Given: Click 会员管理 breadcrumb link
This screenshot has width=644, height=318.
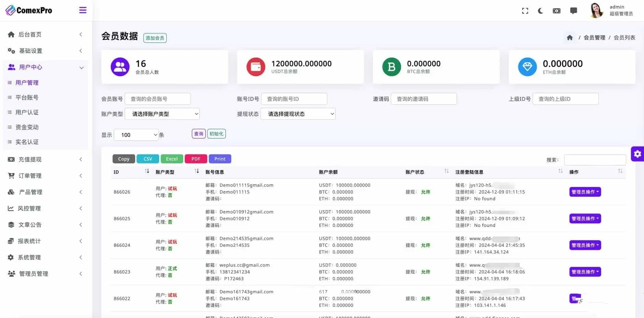Looking at the screenshot, I should 595,38.
